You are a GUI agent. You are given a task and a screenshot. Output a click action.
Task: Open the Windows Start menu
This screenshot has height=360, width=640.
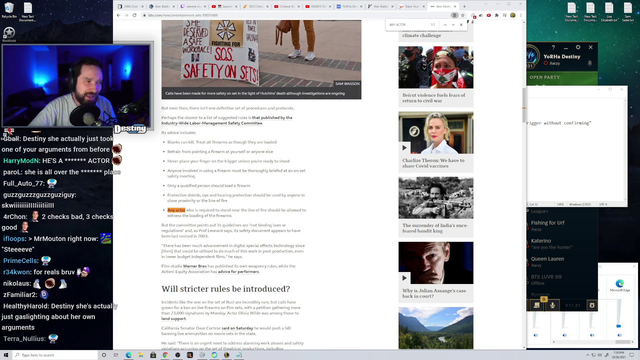click(6, 355)
